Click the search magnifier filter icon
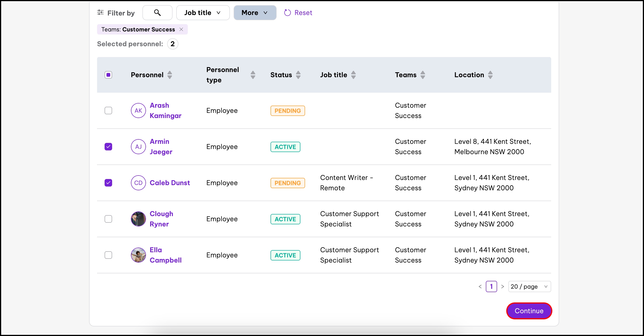The width and height of the screenshot is (644, 336). coord(157,12)
